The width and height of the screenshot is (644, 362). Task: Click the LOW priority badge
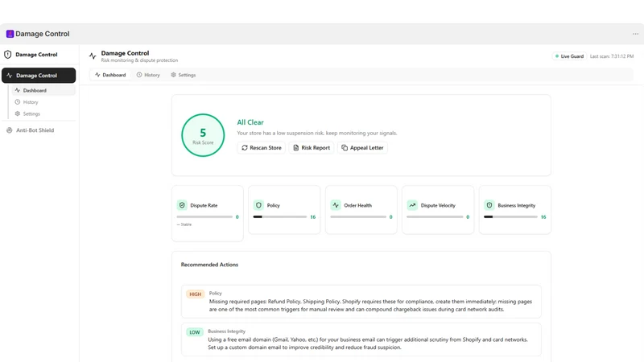pos(195,332)
